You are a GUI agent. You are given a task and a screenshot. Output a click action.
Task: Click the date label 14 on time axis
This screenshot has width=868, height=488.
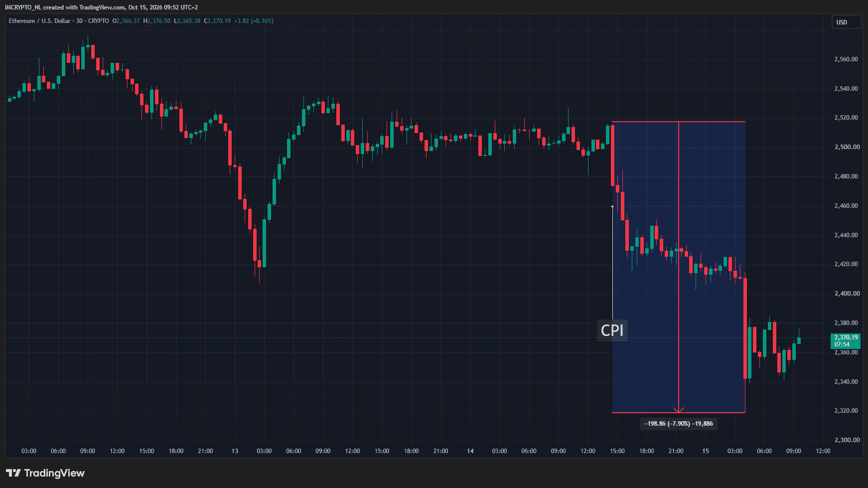470,451
